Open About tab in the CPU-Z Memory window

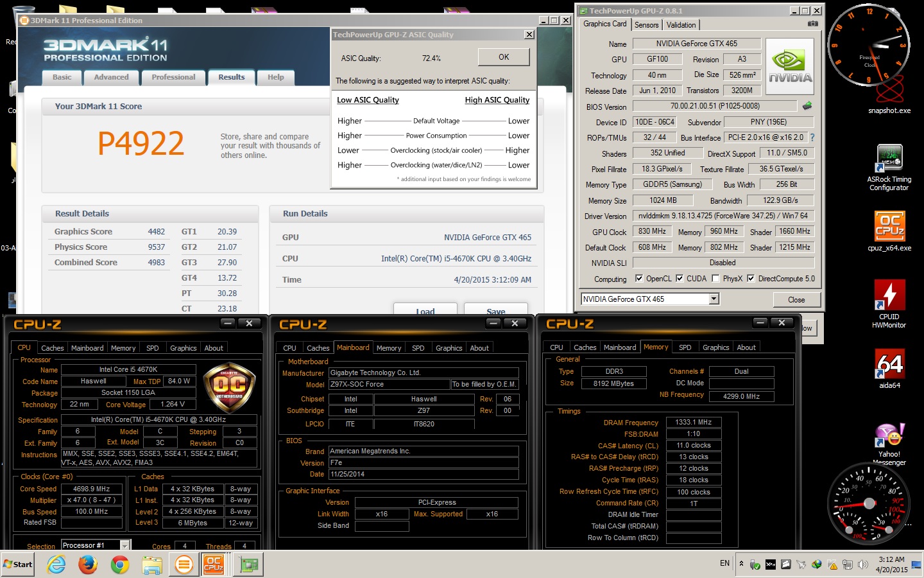[x=746, y=347]
